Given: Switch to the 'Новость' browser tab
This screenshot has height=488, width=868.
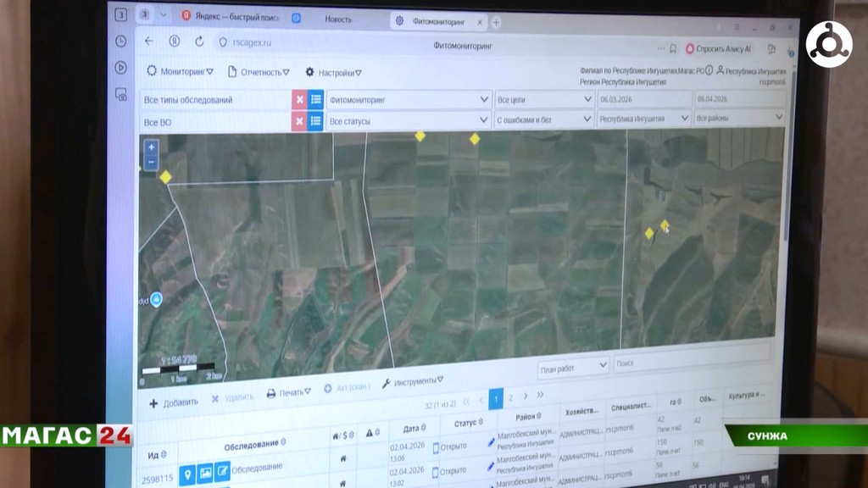Looking at the screenshot, I should [x=338, y=19].
